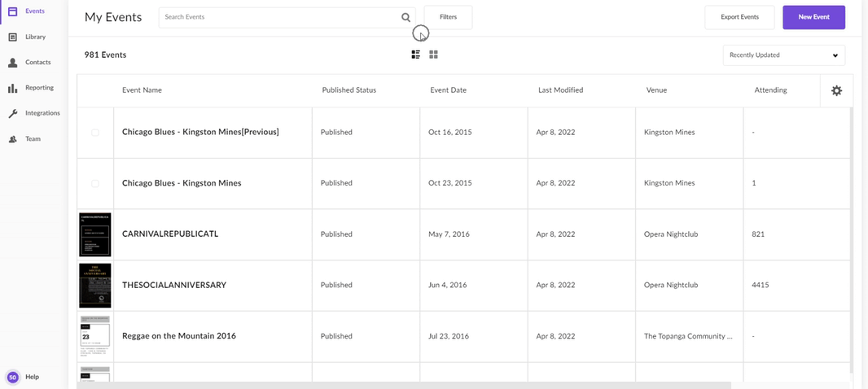Click the Attending column header

pyautogui.click(x=770, y=90)
